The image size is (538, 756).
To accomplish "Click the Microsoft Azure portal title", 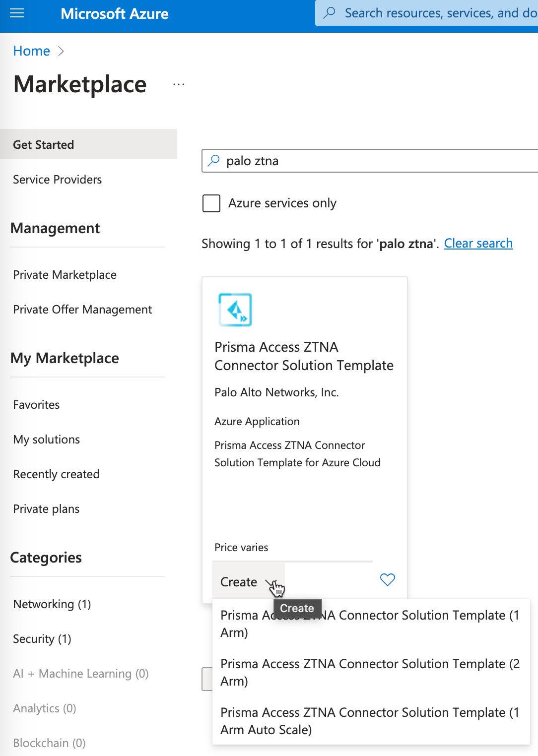I will coord(115,13).
